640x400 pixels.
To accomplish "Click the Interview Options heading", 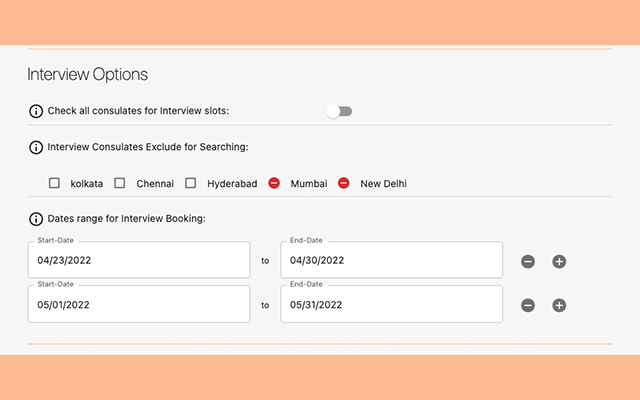I will (x=87, y=75).
